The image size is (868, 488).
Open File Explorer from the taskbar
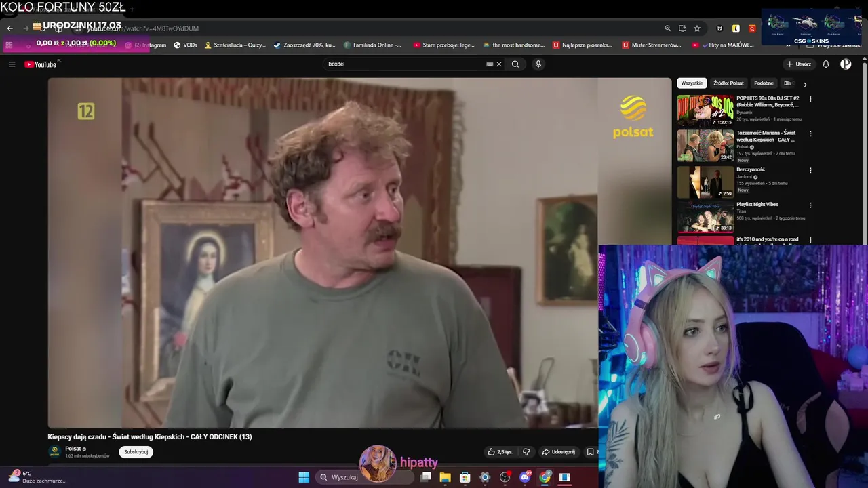pyautogui.click(x=446, y=477)
